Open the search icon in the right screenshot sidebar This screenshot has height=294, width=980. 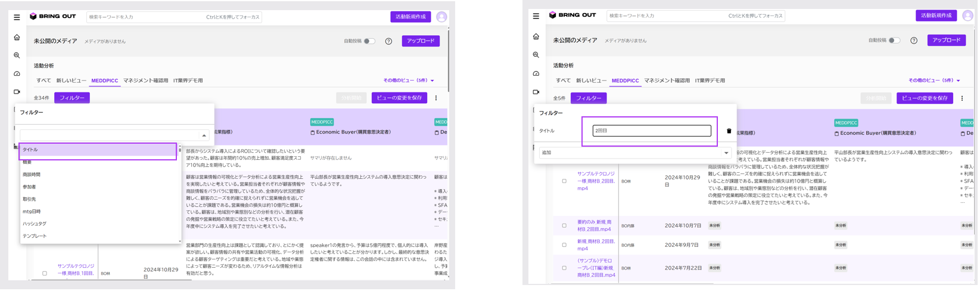click(x=536, y=55)
